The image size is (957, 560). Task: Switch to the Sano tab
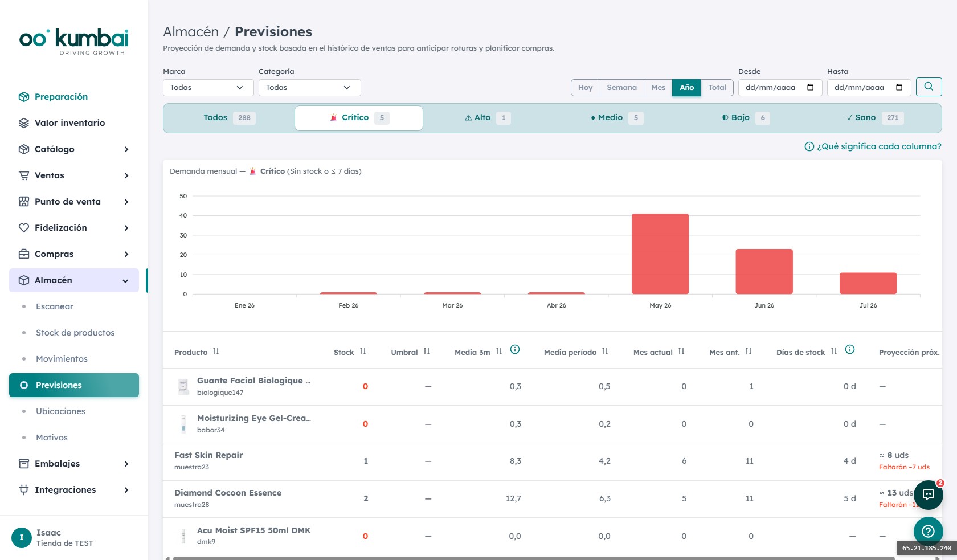tap(876, 118)
